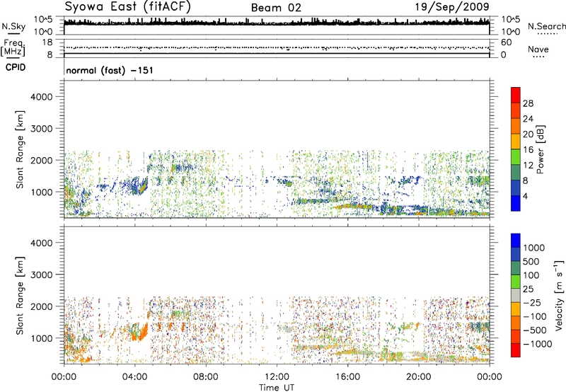
Task: Click the "24" label on the Power colorbar
Action: (528, 119)
